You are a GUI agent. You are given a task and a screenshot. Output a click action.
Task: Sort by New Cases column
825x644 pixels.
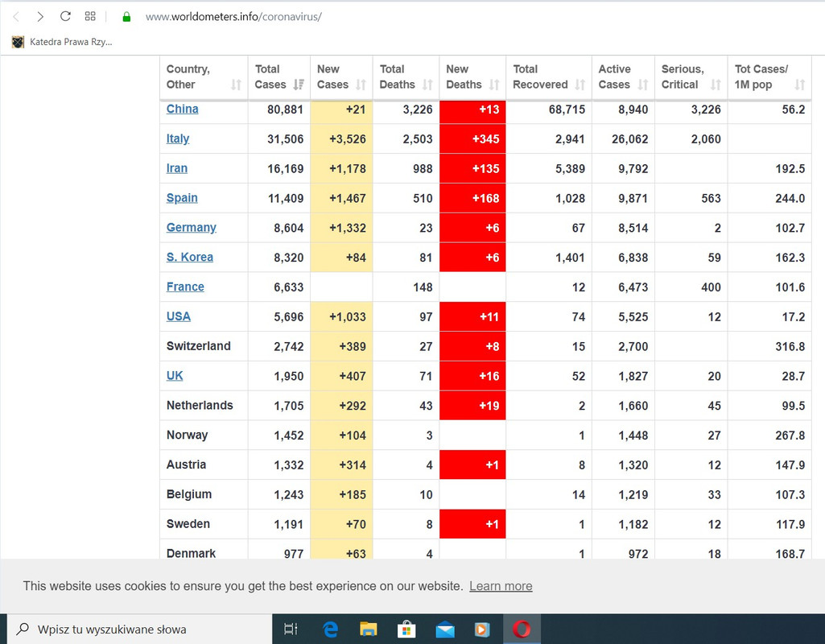tap(341, 77)
